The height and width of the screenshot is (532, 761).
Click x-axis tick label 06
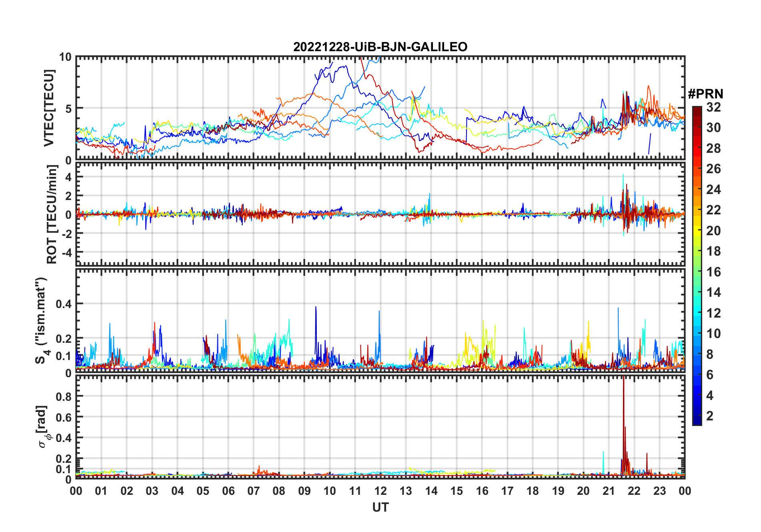228,491
